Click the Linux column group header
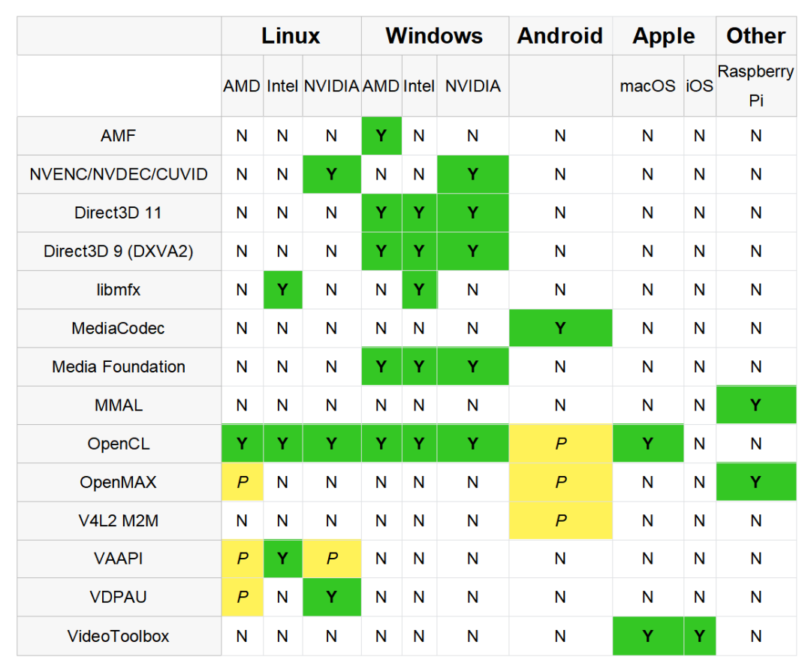This screenshot has height=672, width=811. point(291,36)
